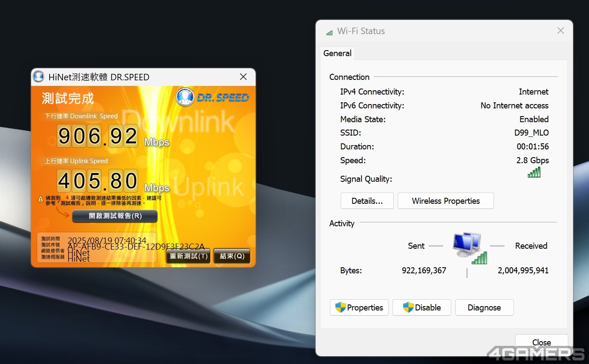Click the 906.92 downlink speed value

pos(98,136)
